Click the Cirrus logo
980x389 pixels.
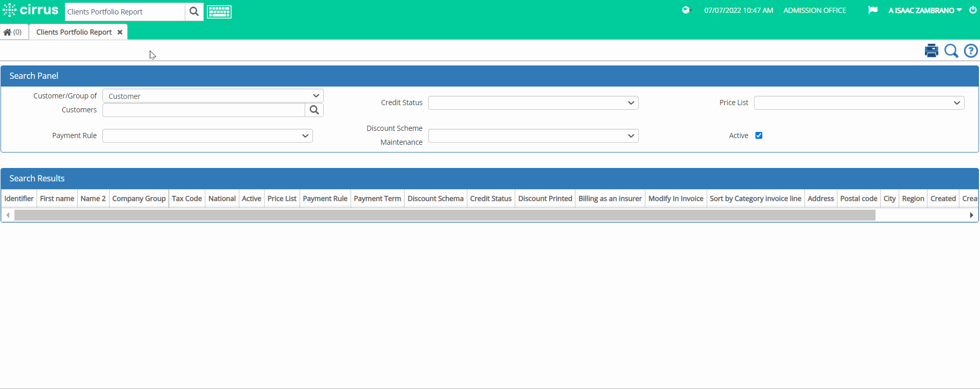pos(30,10)
